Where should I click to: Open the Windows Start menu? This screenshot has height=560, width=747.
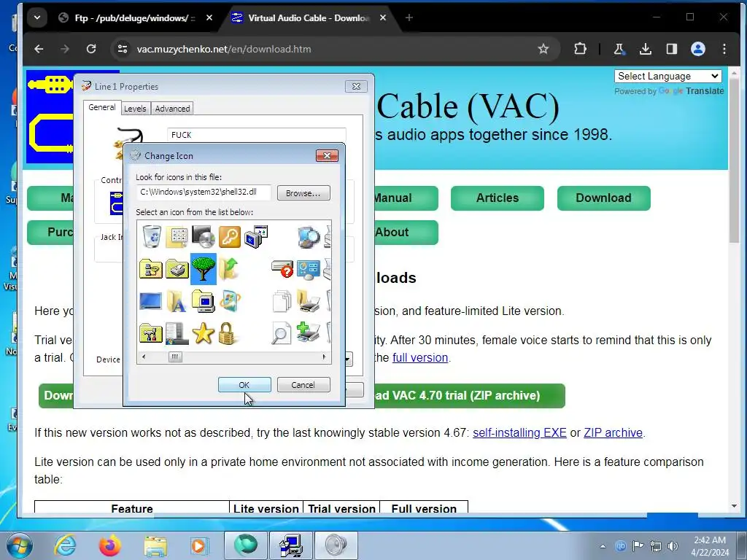click(19, 545)
